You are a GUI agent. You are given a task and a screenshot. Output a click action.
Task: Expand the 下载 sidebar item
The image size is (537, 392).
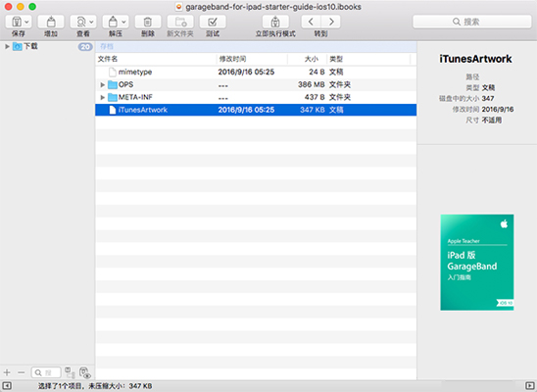(x=7, y=46)
